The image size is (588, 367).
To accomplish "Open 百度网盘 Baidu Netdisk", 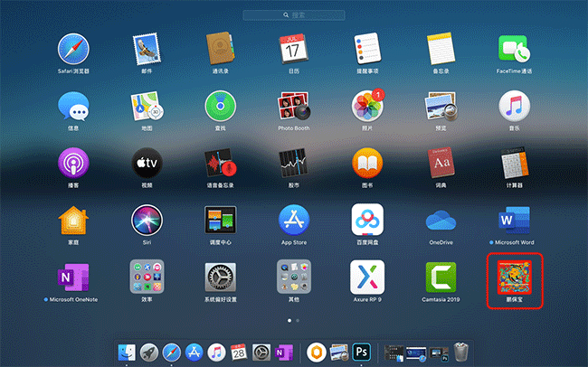I will click(367, 221).
